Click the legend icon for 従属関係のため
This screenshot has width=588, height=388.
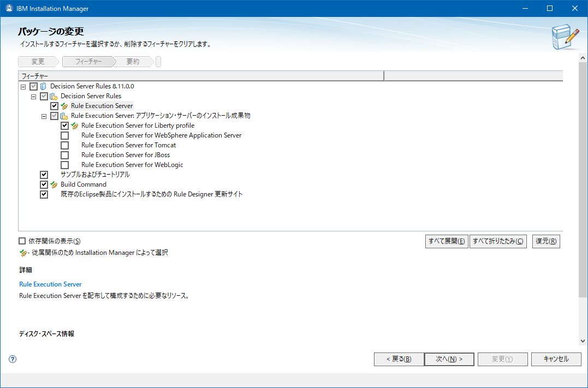pos(23,253)
